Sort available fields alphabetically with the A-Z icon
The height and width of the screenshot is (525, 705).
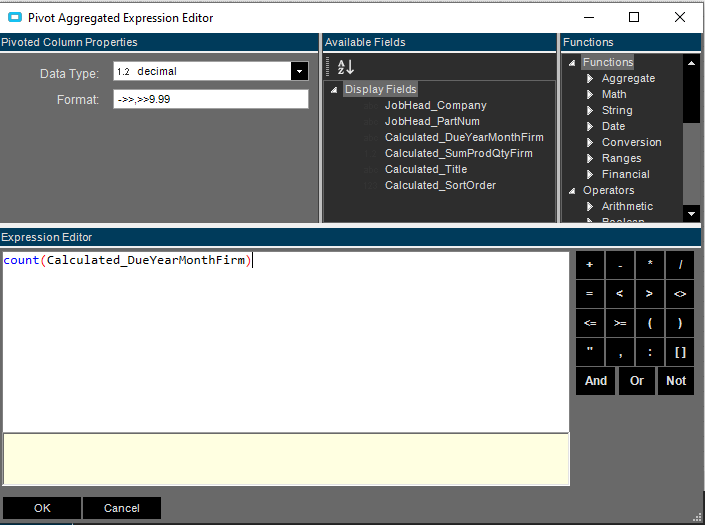pos(346,67)
